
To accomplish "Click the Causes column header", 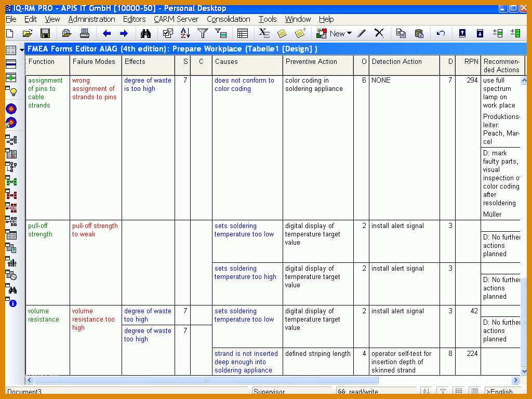I will [247, 65].
